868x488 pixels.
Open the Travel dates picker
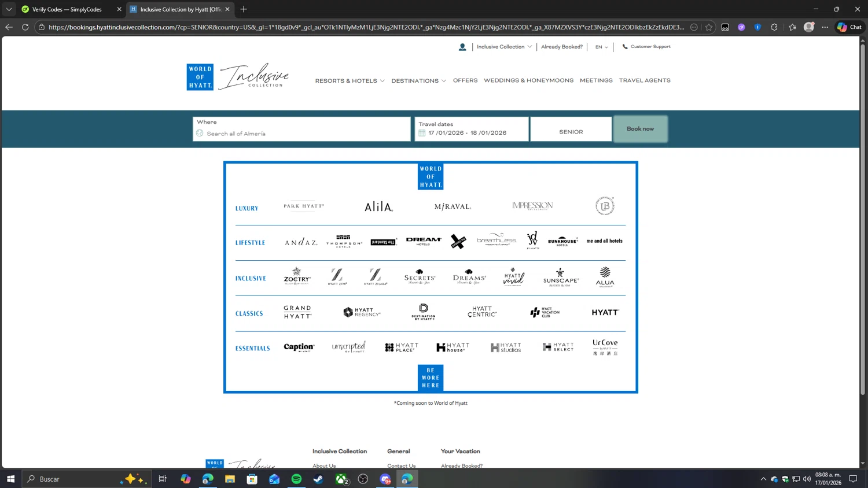pyautogui.click(x=472, y=129)
